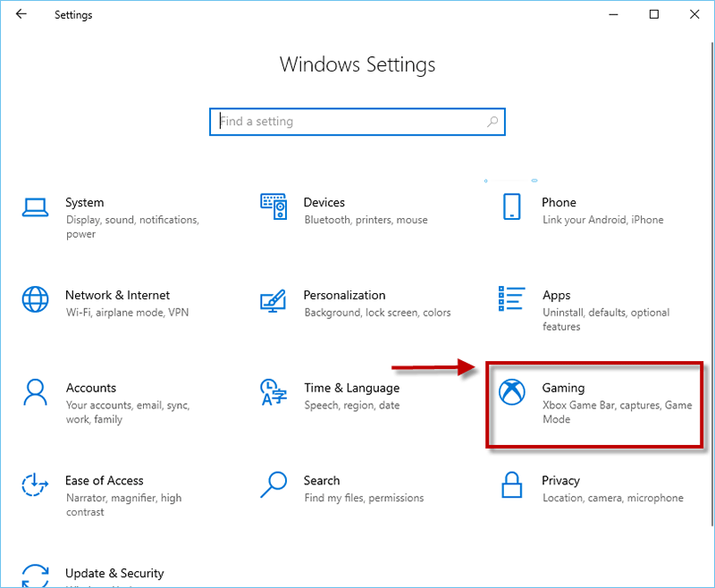
Task: Click 'Wi-Fi, airplane mode, VPN' description
Action: 127,313
